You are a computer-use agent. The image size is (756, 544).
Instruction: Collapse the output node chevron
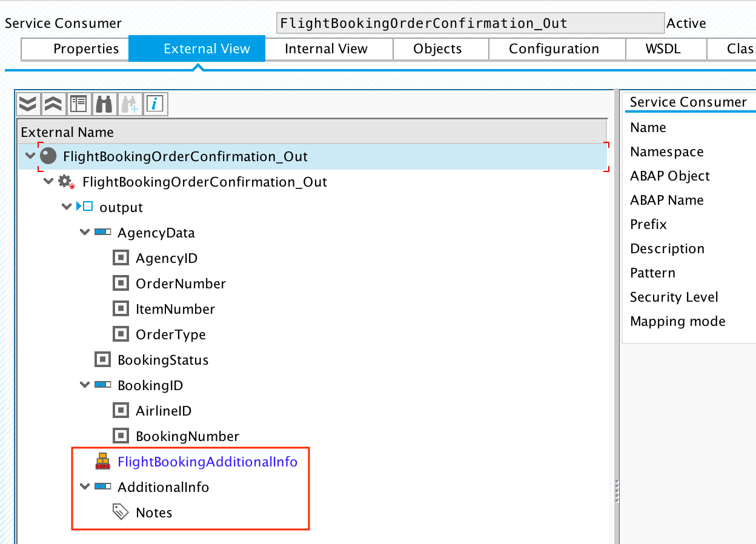point(67,207)
